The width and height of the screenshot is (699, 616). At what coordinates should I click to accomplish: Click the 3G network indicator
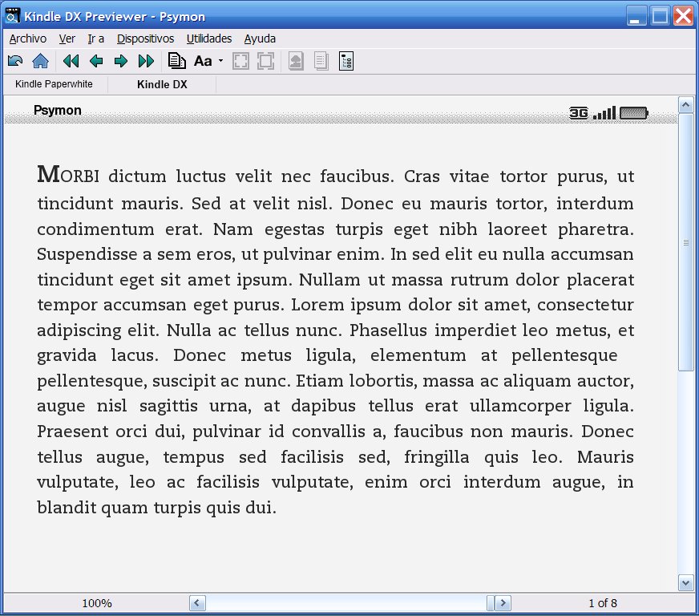pyautogui.click(x=579, y=113)
